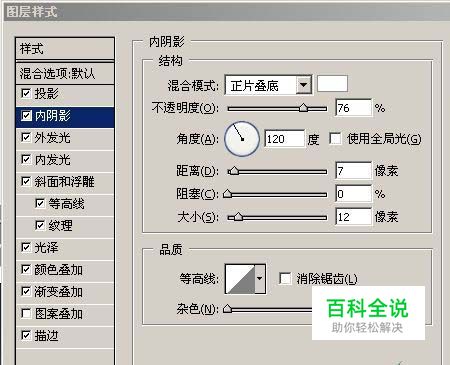
Task: Toggle the 描边 checkbox
Action: [26, 335]
